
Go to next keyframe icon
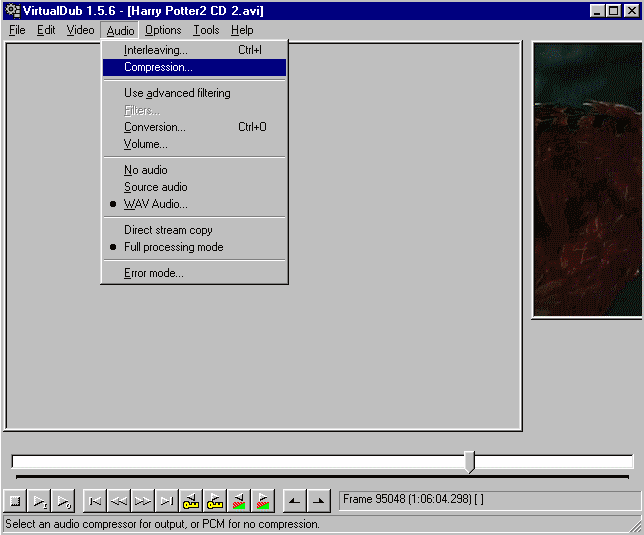(215, 501)
